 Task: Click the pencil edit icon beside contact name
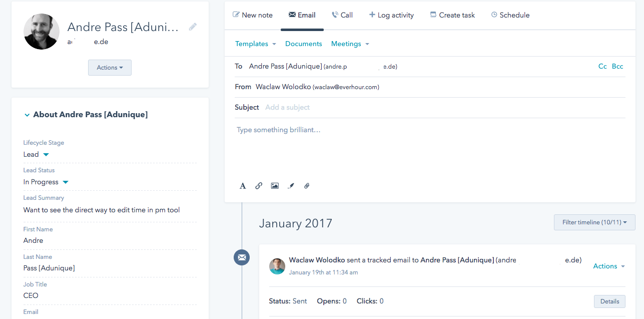193,27
